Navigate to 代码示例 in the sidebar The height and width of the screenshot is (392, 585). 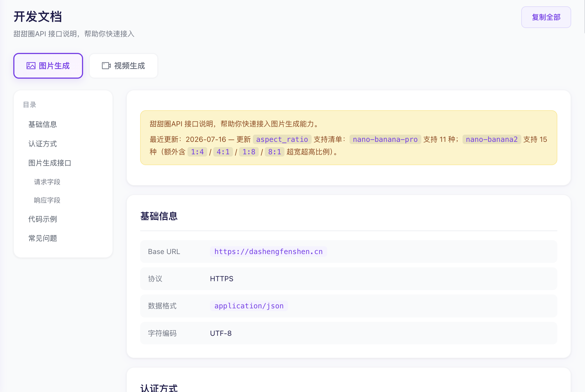click(x=43, y=219)
